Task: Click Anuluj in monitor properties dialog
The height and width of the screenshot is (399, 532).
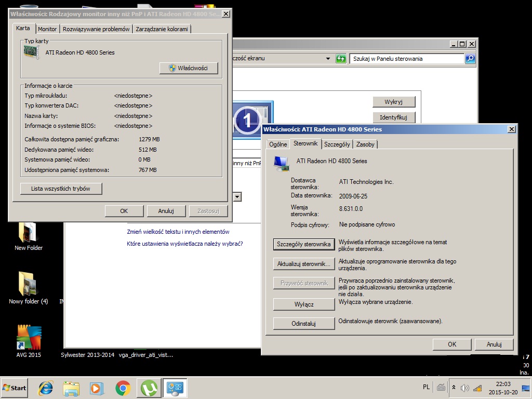Action: click(166, 211)
